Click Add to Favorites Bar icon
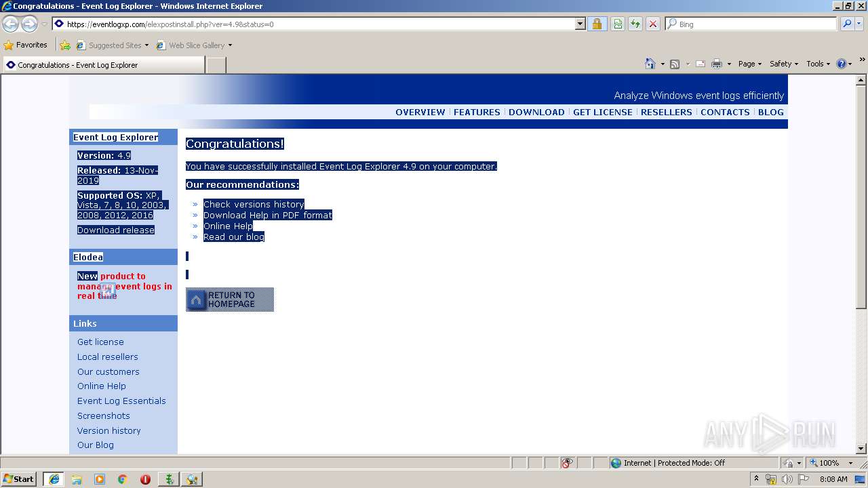 point(65,45)
